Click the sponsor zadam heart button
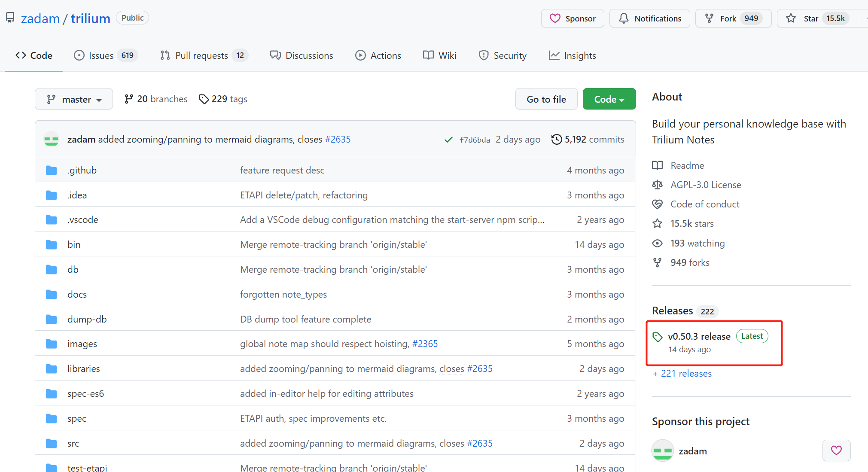868x472 pixels. (836, 451)
